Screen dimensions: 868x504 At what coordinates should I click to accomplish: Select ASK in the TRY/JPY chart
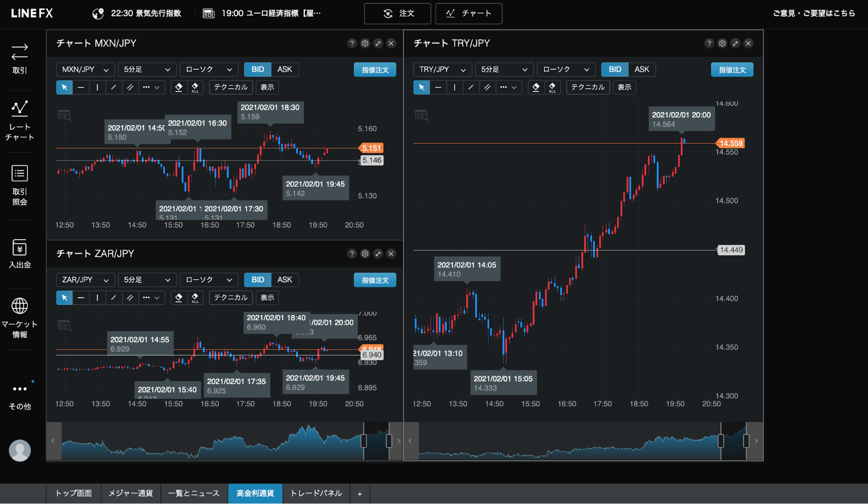[x=642, y=69]
